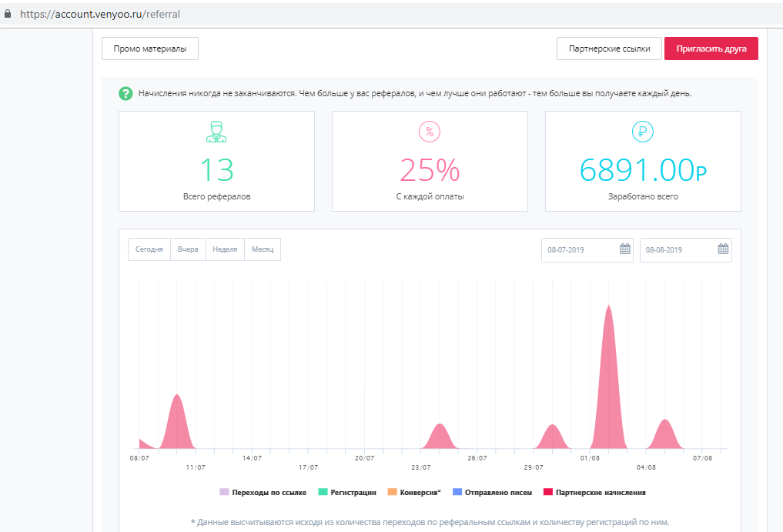
Task: Switch chart to Неделя period
Action: (225, 249)
